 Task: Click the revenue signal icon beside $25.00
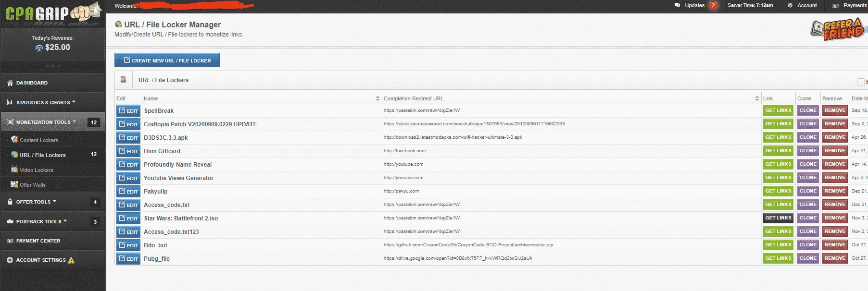coord(39,48)
